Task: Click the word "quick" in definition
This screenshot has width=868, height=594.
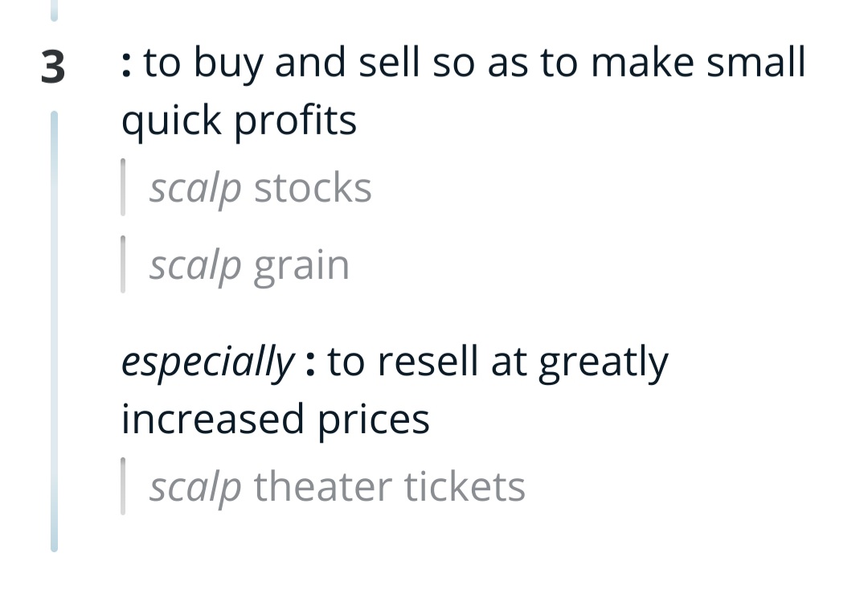Action: 171,122
